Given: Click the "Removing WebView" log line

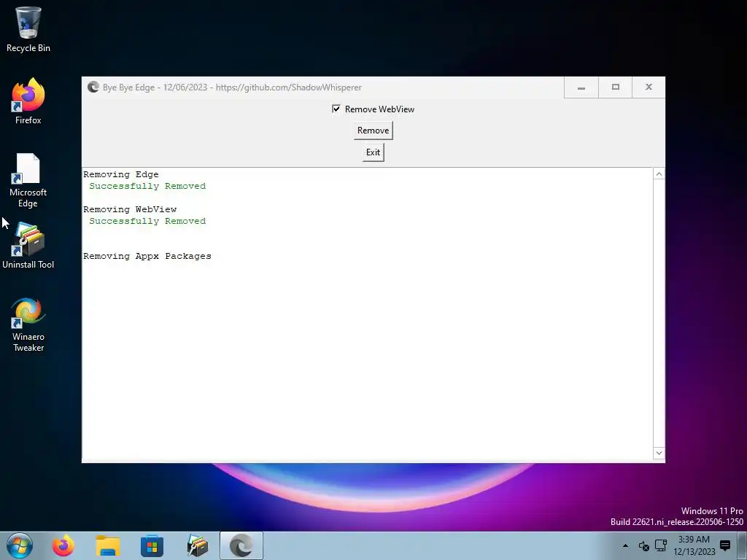Looking at the screenshot, I should pos(130,209).
